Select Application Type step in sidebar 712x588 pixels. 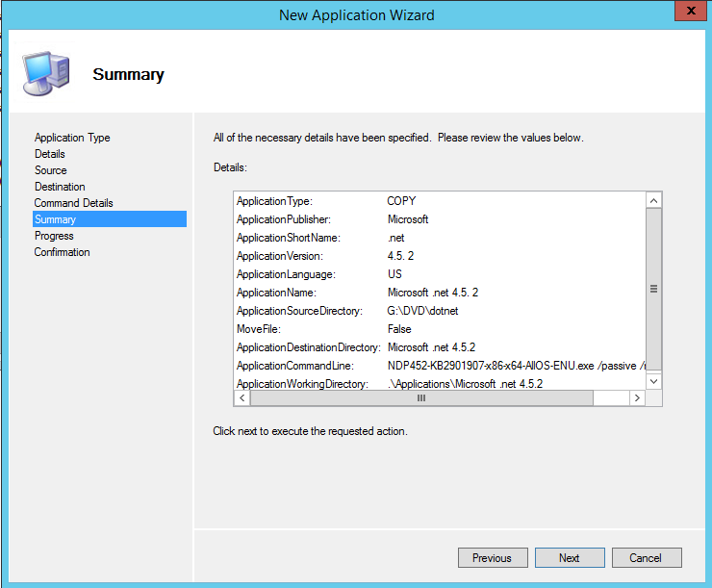click(72, 138)
